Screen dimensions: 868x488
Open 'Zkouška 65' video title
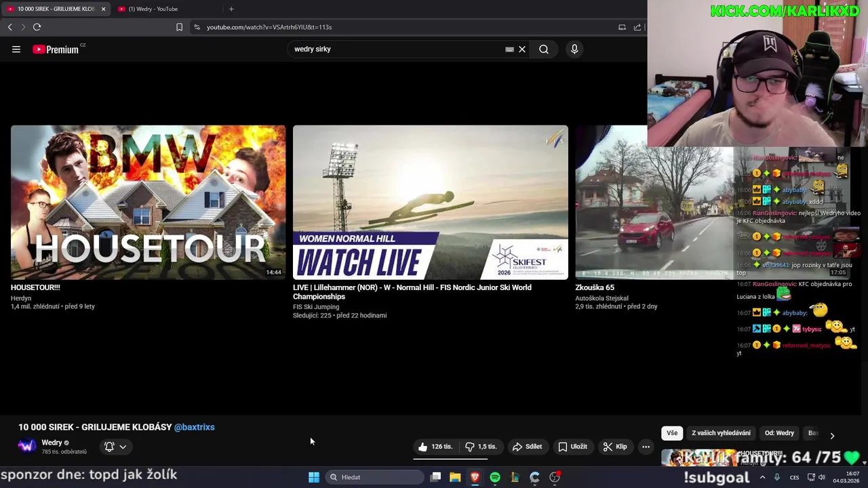(x=595, y=287)
